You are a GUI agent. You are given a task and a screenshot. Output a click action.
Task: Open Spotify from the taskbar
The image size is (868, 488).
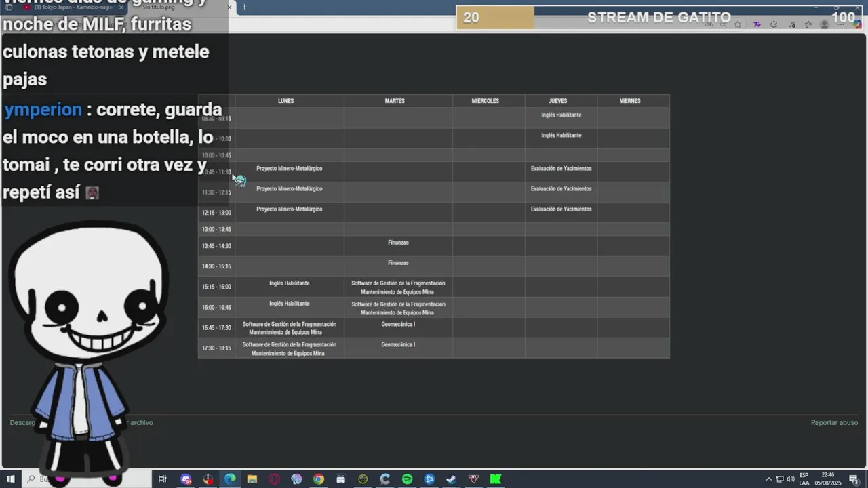pyautogui.click(x=407, y=479)
